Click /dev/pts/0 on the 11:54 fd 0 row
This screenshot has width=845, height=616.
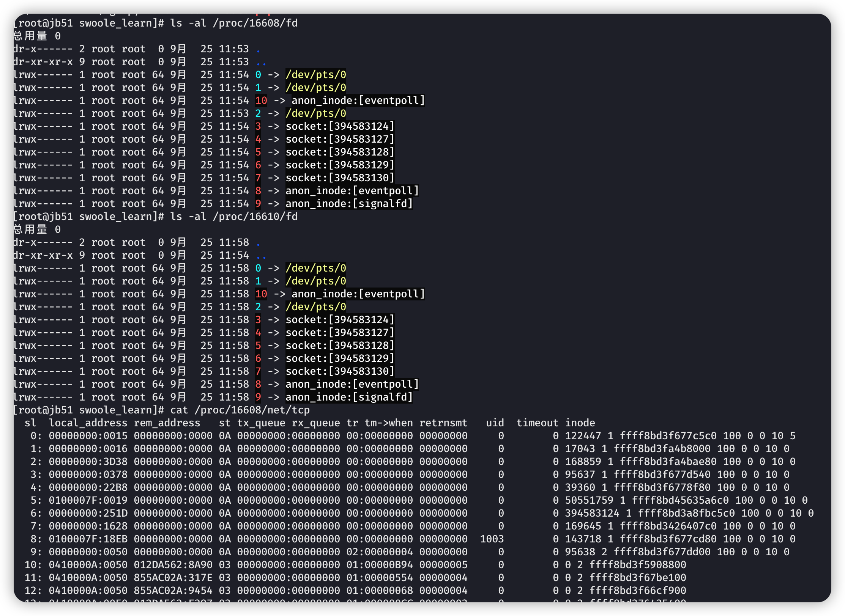(316, 75)
